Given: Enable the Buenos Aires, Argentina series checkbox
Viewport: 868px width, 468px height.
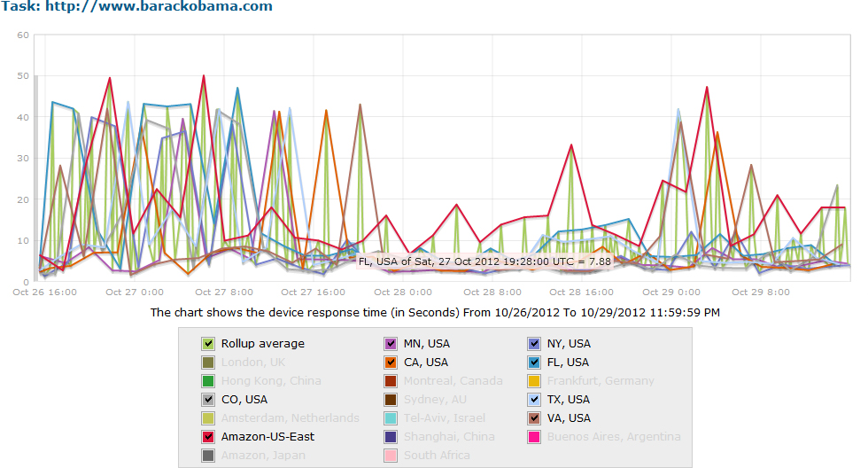Looking at the screenshot, I should 534,437.
